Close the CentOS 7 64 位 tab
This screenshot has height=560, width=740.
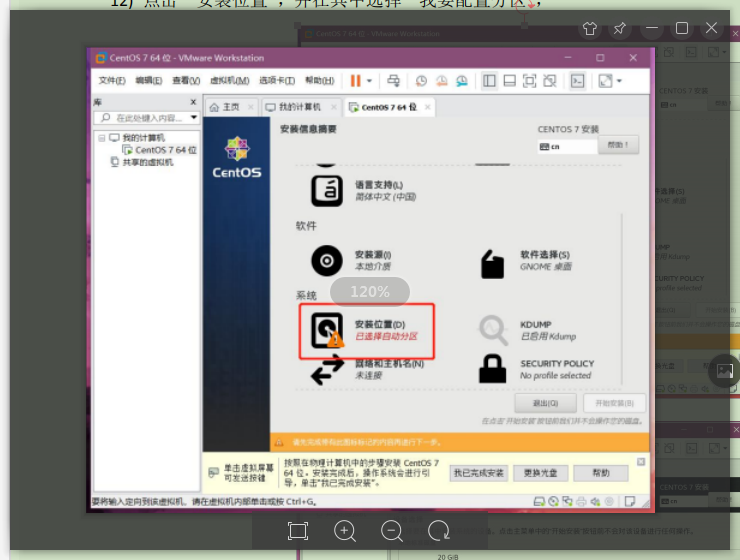427,107
